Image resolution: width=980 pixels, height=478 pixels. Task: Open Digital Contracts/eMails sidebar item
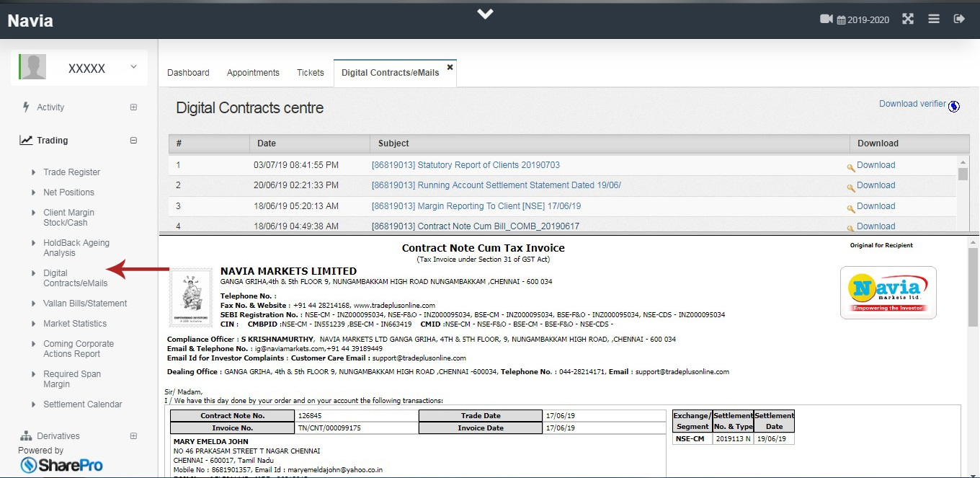(x=75, y=278)
